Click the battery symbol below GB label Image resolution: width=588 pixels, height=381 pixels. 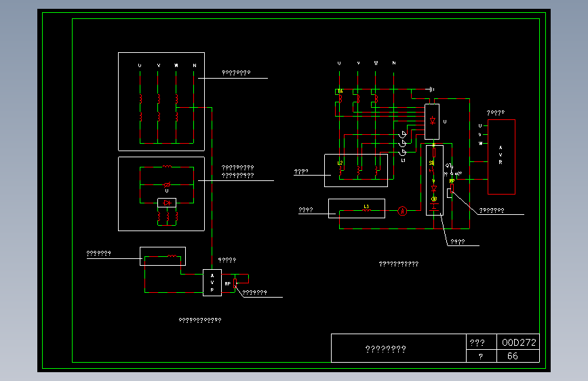434,205
